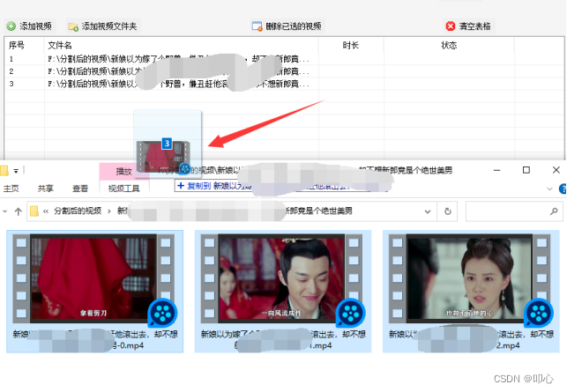
Task: Click the refresh button in address bar
Action: pos(448,211)
